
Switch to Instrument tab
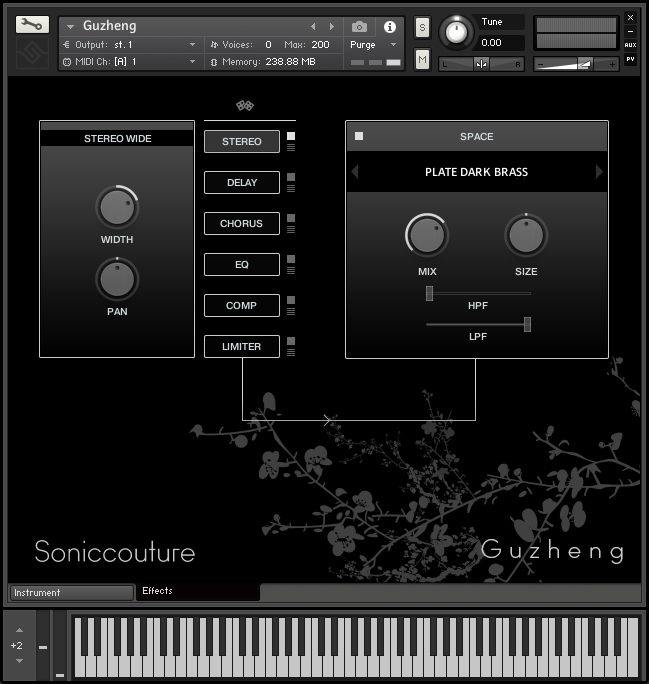tap(72, 592)
